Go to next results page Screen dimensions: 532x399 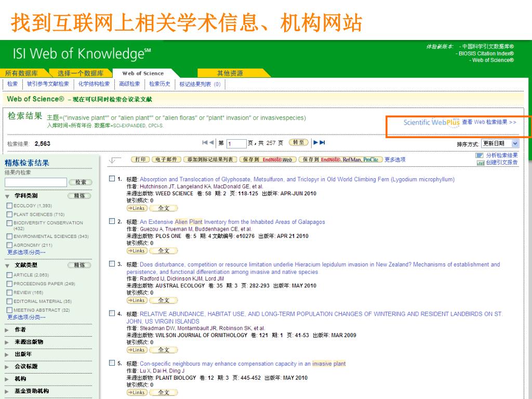tap(315, 142)
